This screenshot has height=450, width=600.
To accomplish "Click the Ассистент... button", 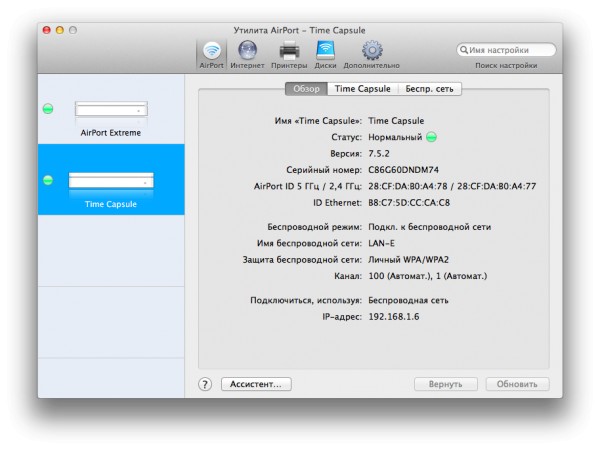I will click(x=256, y=384).
